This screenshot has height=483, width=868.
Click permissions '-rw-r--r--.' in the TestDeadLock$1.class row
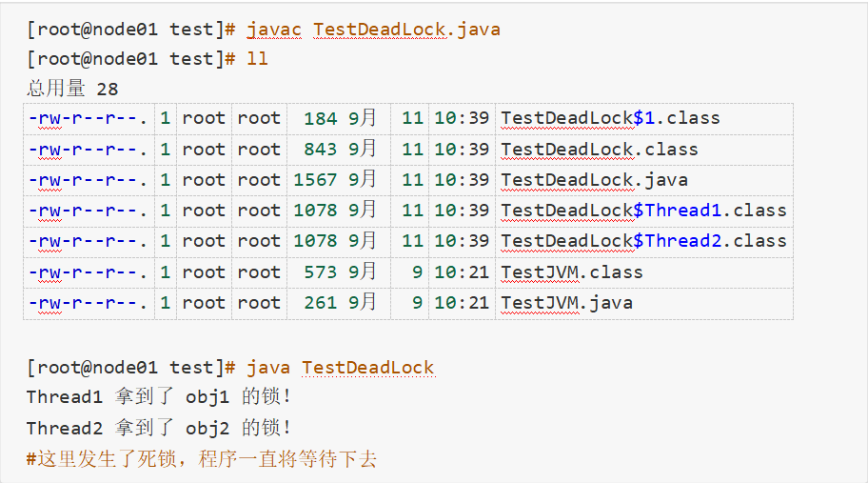tap(88, 118)
